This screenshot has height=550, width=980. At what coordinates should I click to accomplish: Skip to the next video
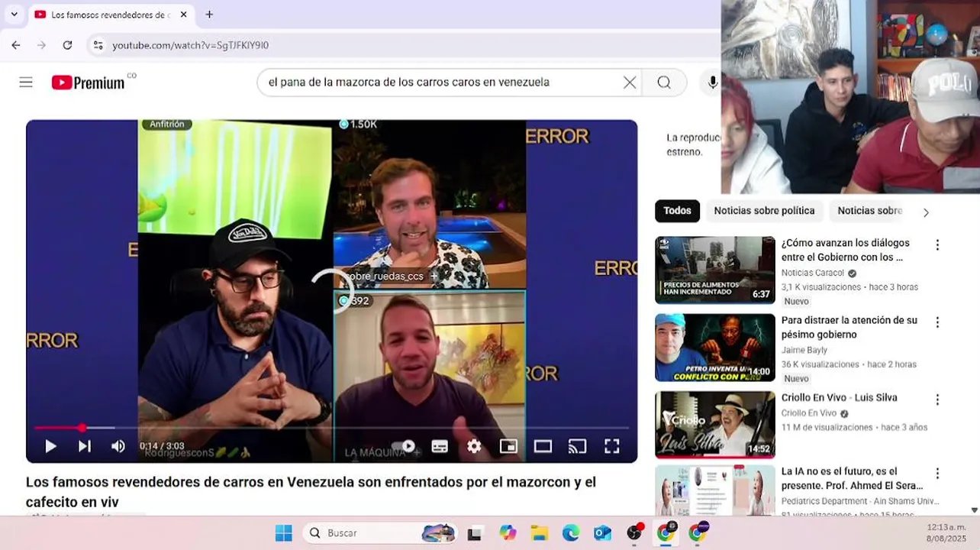coord(85,446)
